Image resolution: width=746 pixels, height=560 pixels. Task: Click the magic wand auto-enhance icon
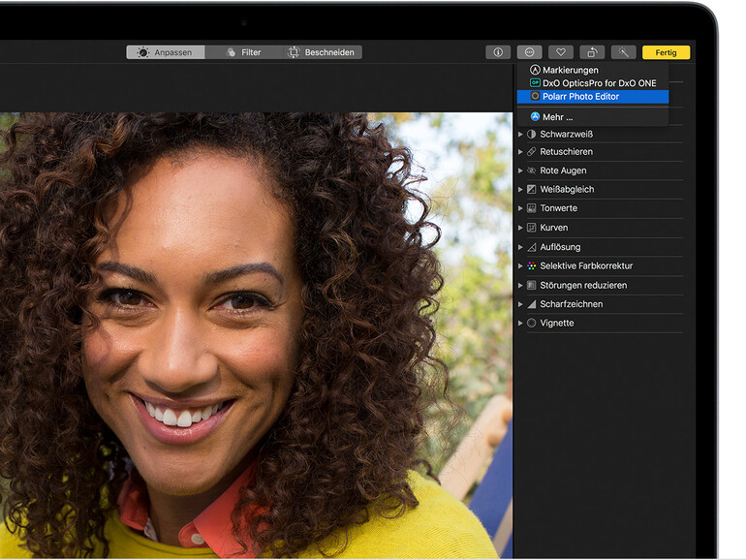623,52
